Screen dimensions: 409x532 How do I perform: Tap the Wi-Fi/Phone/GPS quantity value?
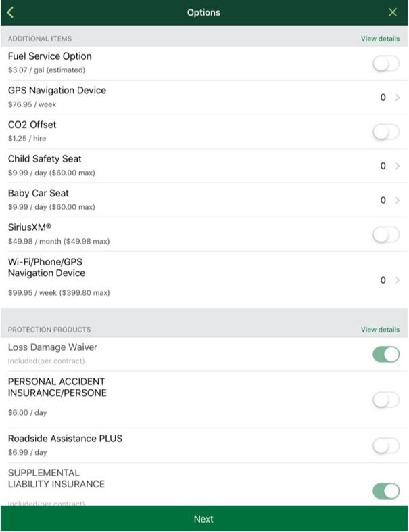coord(383,280)
